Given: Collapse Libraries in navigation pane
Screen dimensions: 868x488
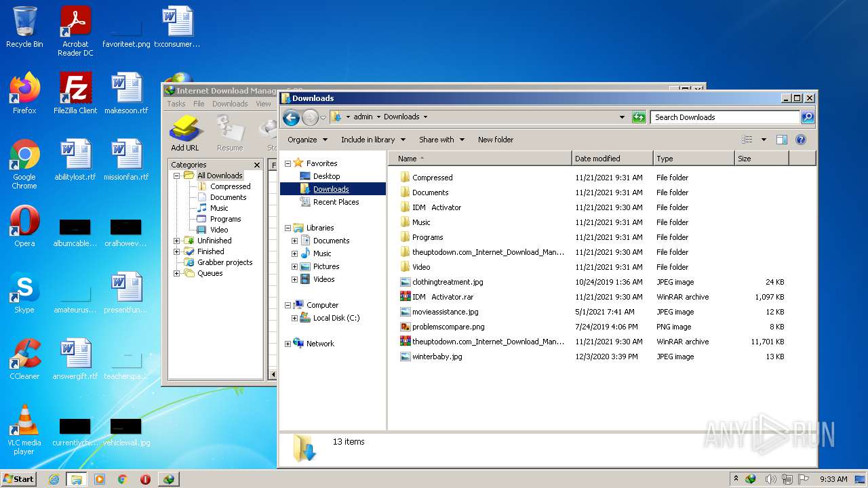Looking at the screenshot, I should click(x=288, y=228).
